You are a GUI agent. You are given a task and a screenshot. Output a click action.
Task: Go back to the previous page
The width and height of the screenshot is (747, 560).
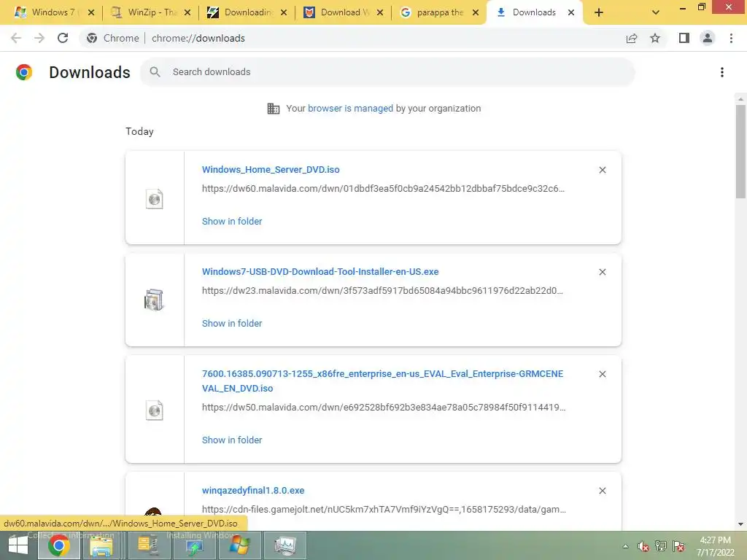(16, 38)
